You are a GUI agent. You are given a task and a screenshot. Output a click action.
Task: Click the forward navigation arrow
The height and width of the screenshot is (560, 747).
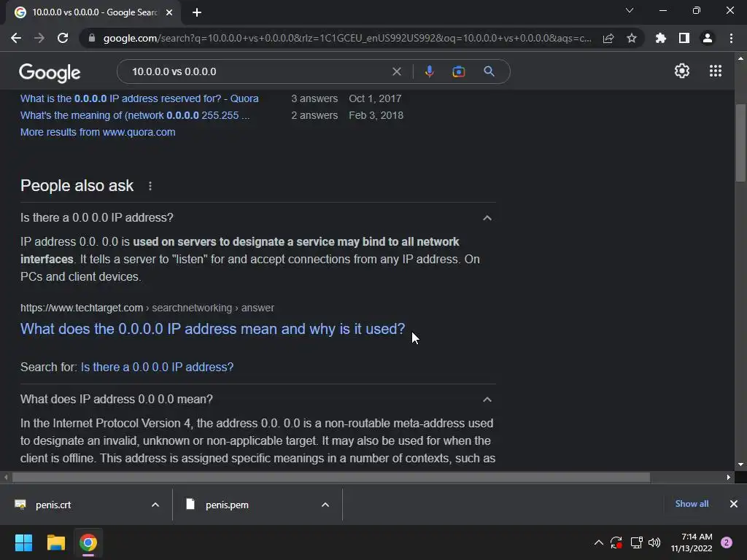point(39,38)
